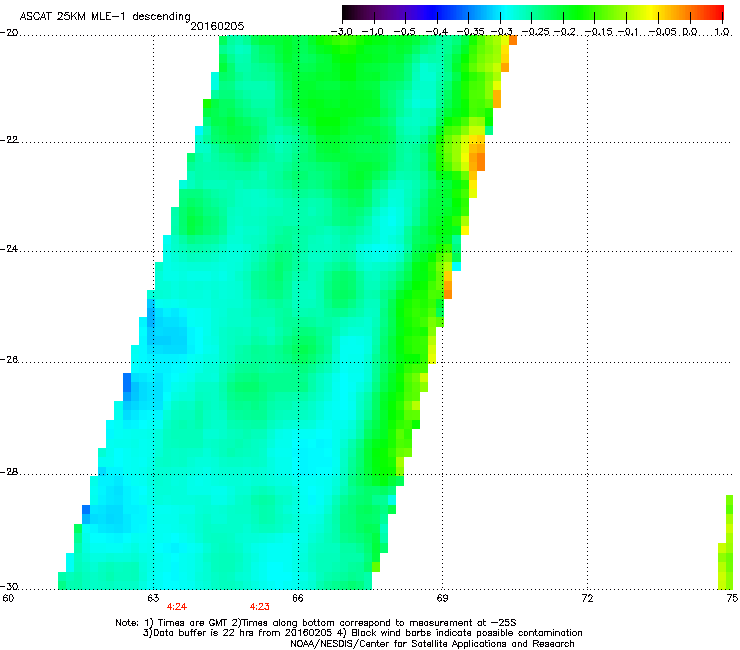740x650 pixels.
Task: Click the "-22" latitude axis label
Action: click(9, 140)
